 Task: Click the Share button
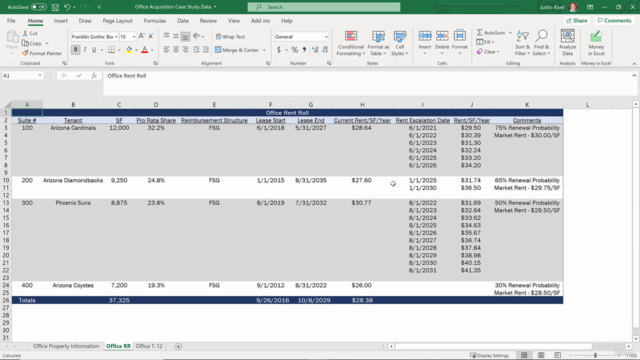tap(577, 20)
